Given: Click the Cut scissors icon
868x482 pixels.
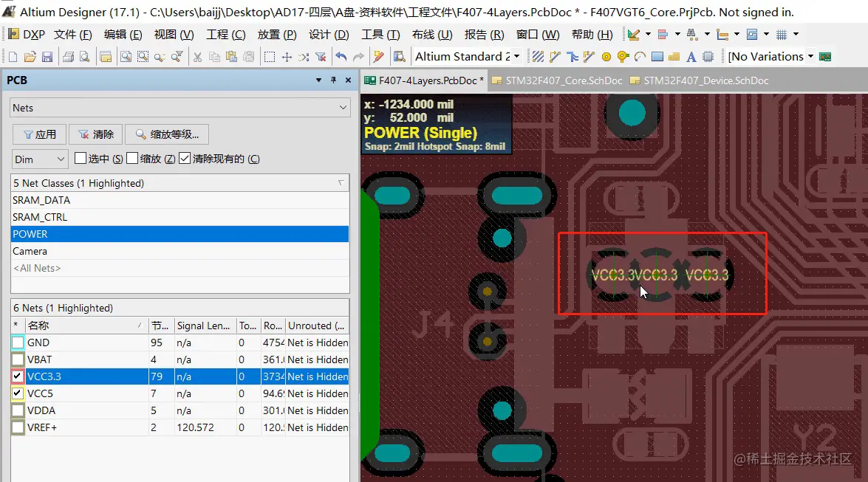Looking at the screenshot, I should pos(198,56).
